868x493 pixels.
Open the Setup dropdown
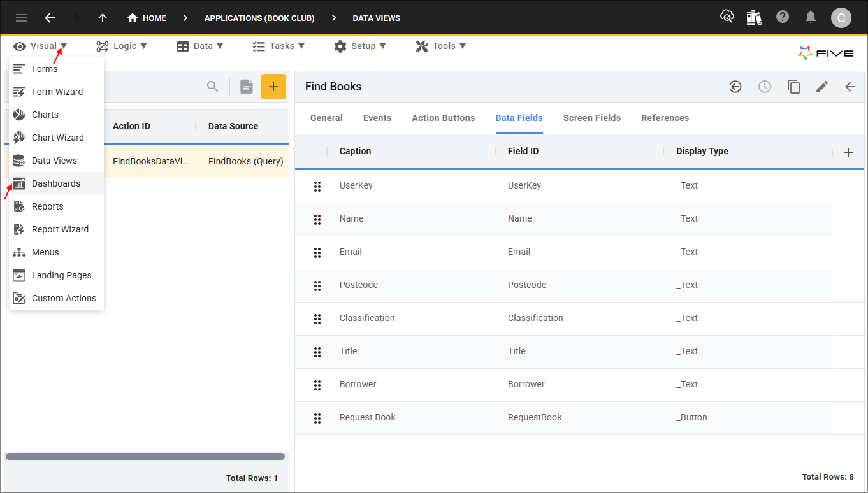pos(360,45)
